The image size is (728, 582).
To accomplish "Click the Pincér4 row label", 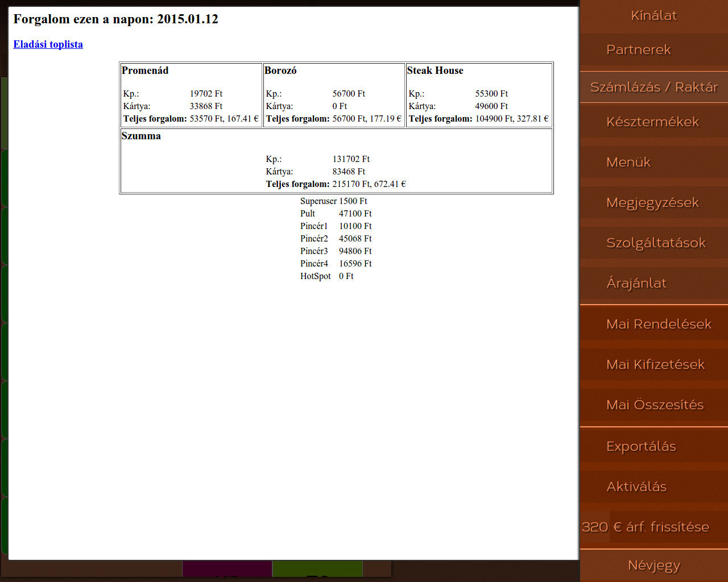I will pyautogui.click(x=314, y=264).
